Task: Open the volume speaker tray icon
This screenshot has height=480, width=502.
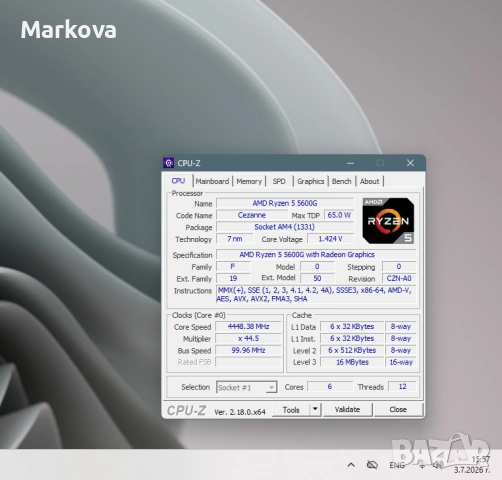Action: 438,465
